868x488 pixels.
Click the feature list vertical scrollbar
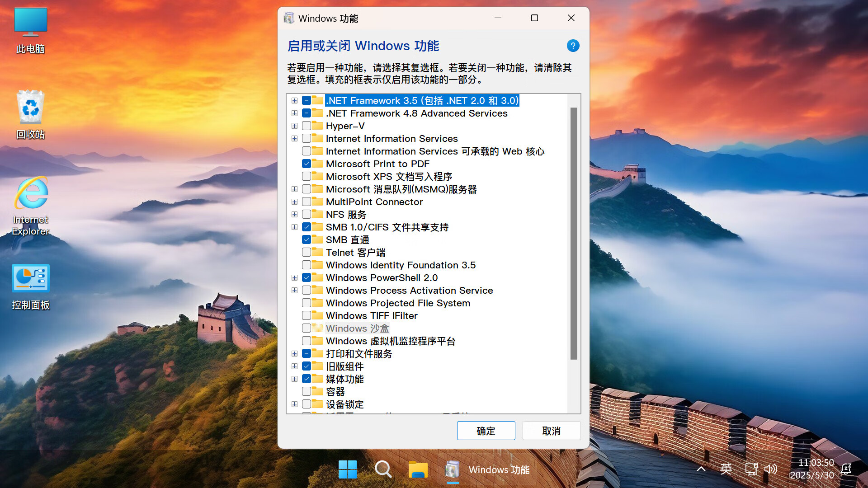pos(574,233)
